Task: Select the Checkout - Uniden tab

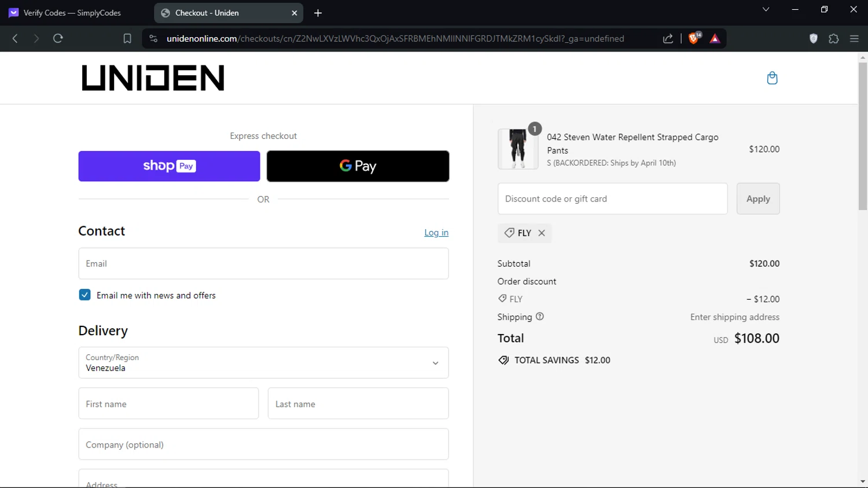Action: point(229,13)
